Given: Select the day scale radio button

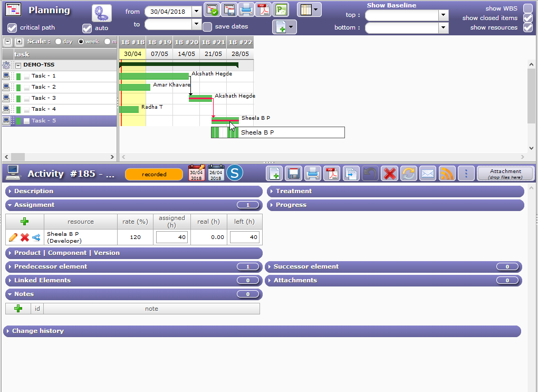Looking at the screenshot, I should coord(59,42).
